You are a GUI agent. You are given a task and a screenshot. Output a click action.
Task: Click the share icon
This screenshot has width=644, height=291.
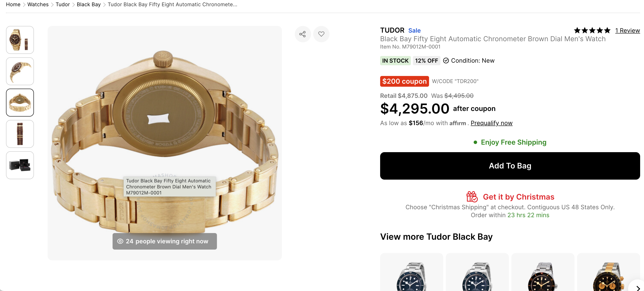tap(302, 34)
